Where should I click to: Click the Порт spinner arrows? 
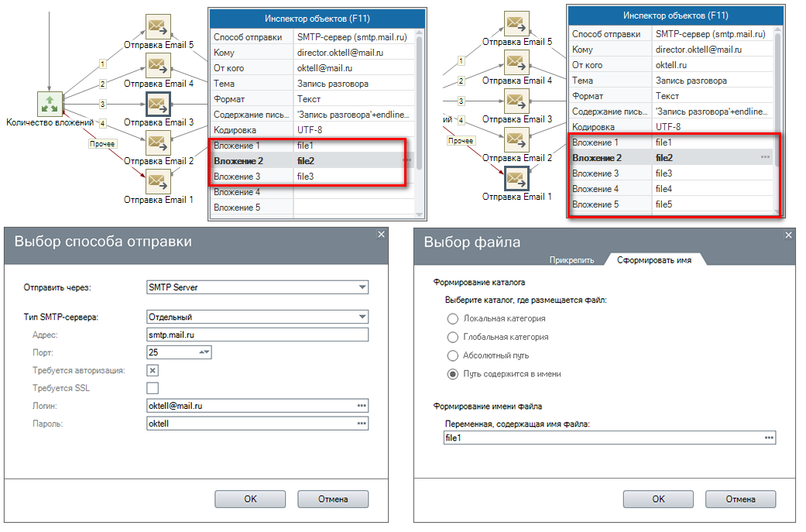(204, 352)
